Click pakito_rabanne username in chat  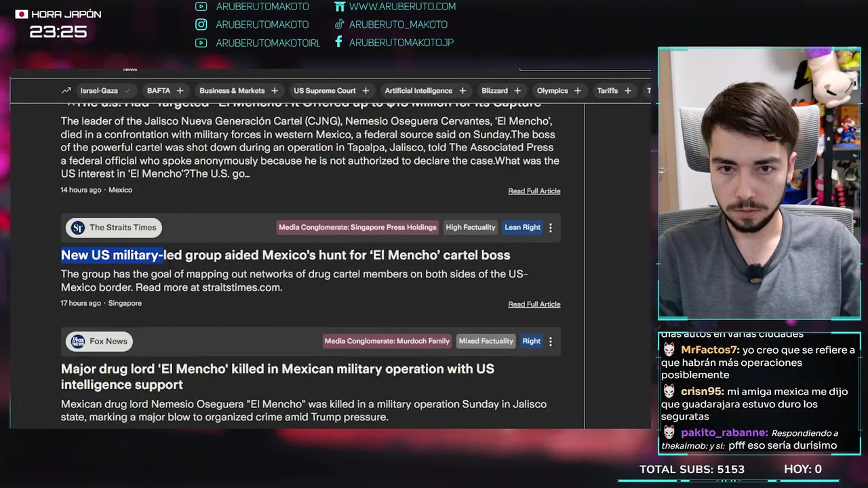coord(724,432)
